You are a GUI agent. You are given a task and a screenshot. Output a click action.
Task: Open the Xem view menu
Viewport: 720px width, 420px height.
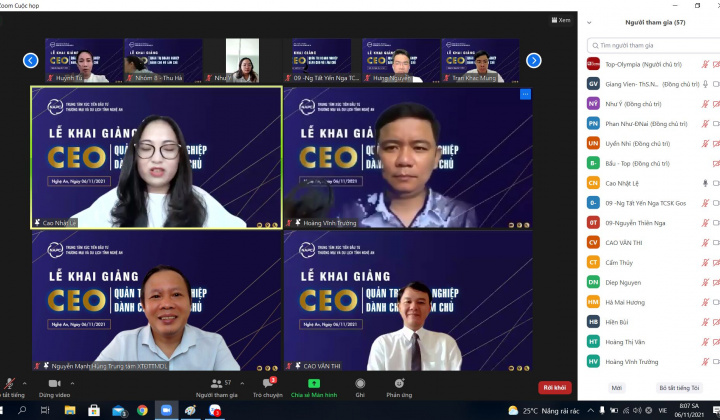pyautogui.click(x=563, y=19)
